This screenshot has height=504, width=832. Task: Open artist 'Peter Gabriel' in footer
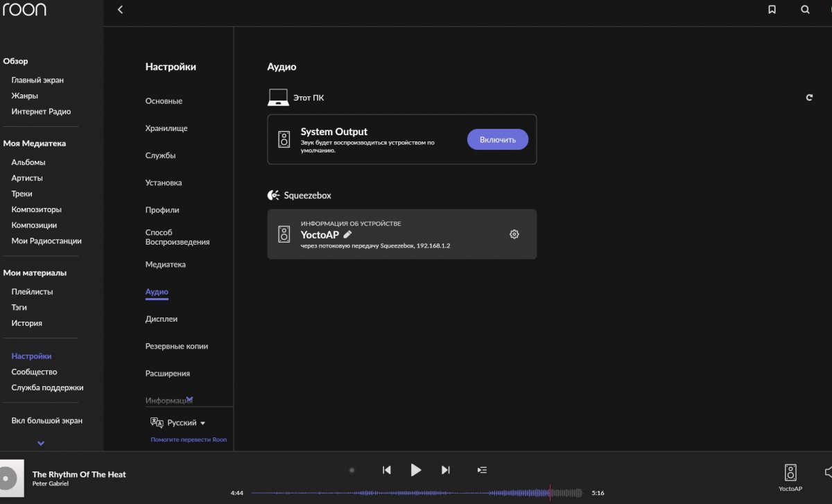51,483
